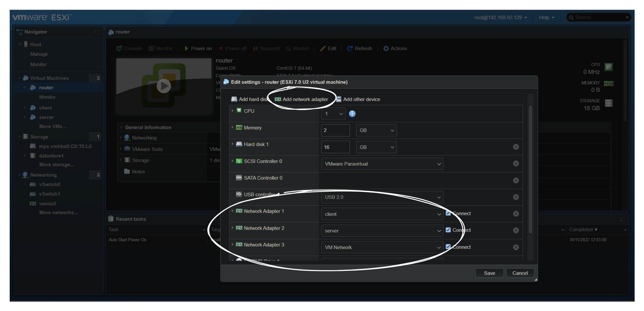Click the Search box

click(599, 17)
